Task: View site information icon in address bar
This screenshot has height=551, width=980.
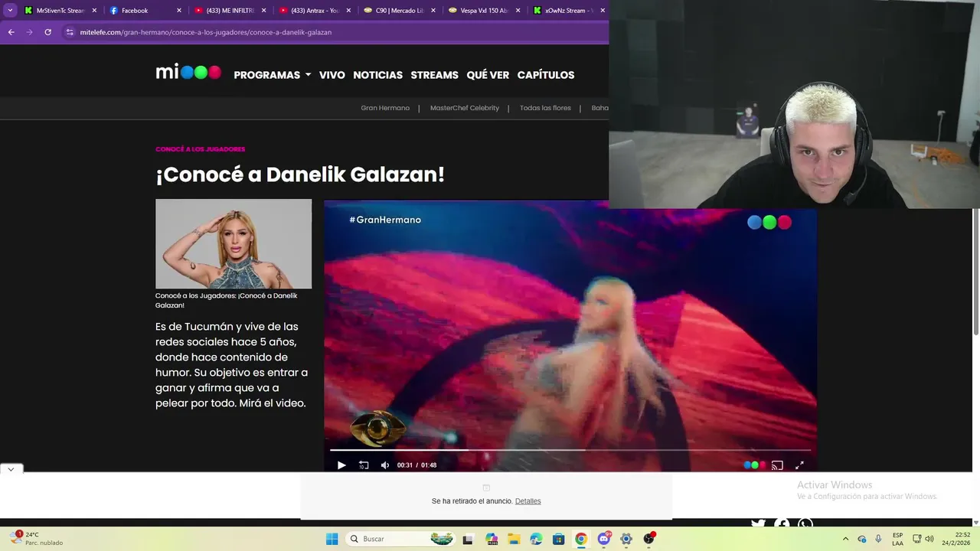Action: pos(70,32)
